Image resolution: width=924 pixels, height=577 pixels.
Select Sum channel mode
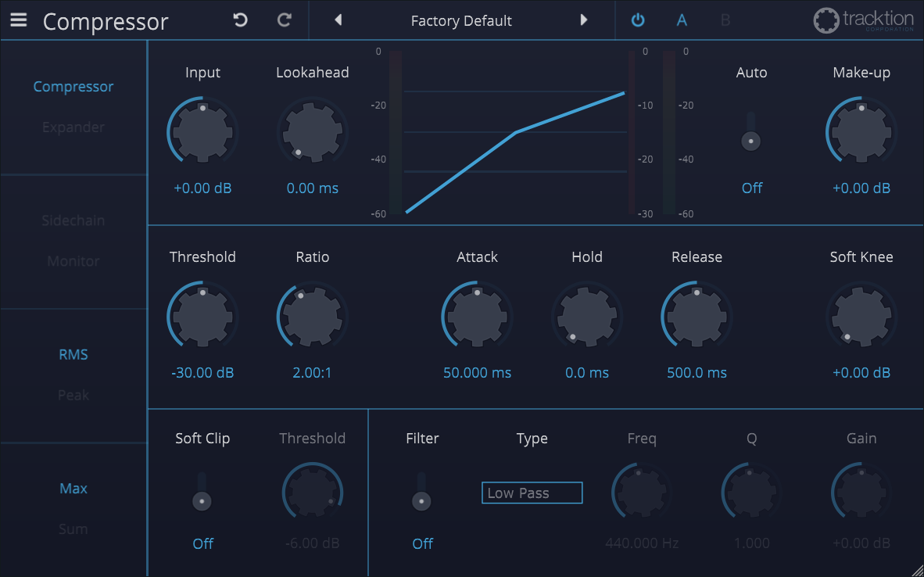click(x=73, y=529)
